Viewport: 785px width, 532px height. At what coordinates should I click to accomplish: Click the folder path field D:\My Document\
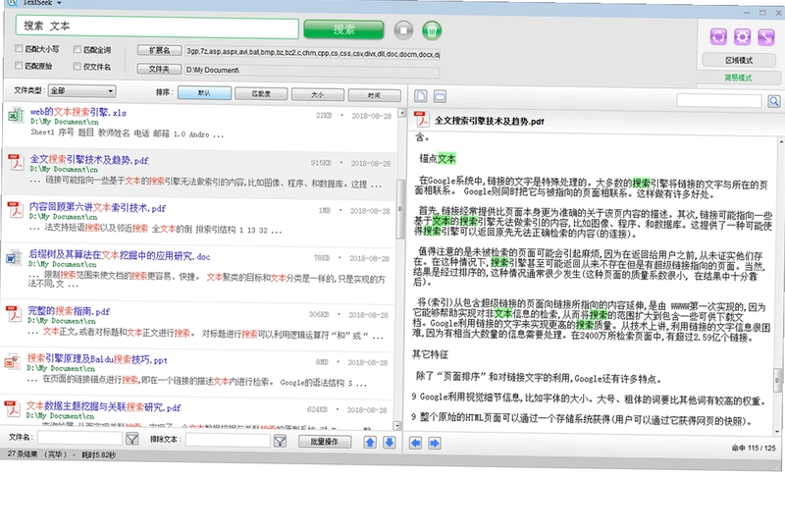click(x=312, y=70)
